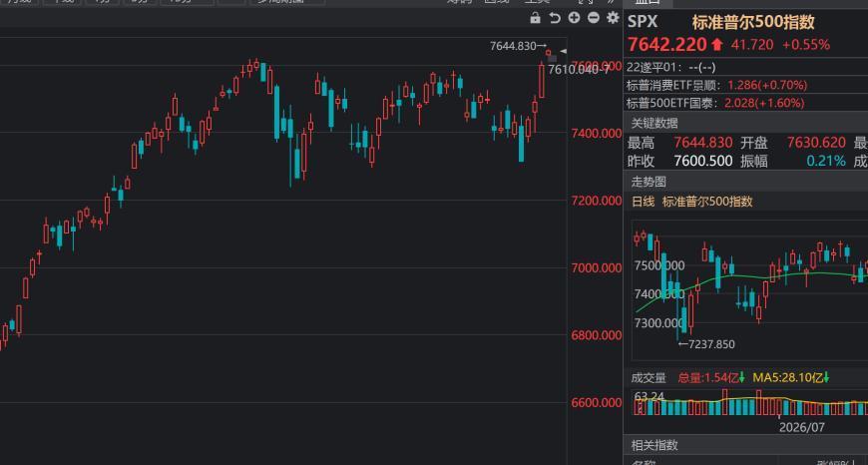This screenshot has width=868, height=465.
Task: Click the 标准普尔500指数 title in header
Action: (753, 22)
